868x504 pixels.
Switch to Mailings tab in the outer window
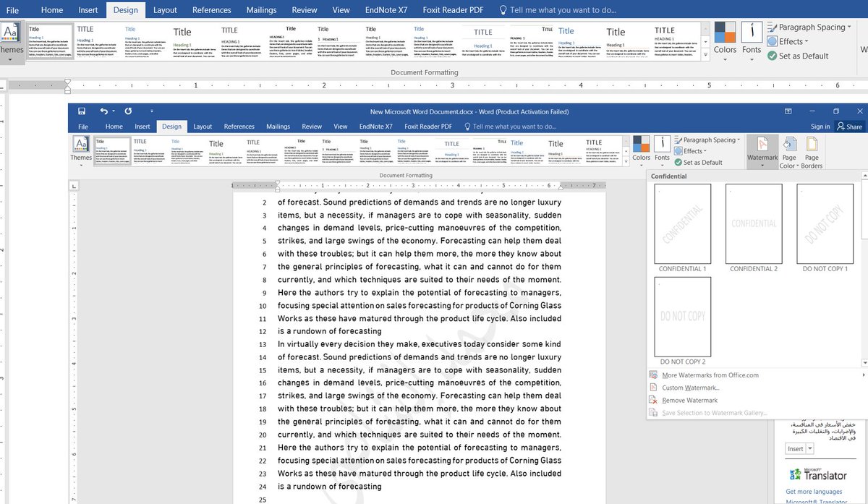261,10
